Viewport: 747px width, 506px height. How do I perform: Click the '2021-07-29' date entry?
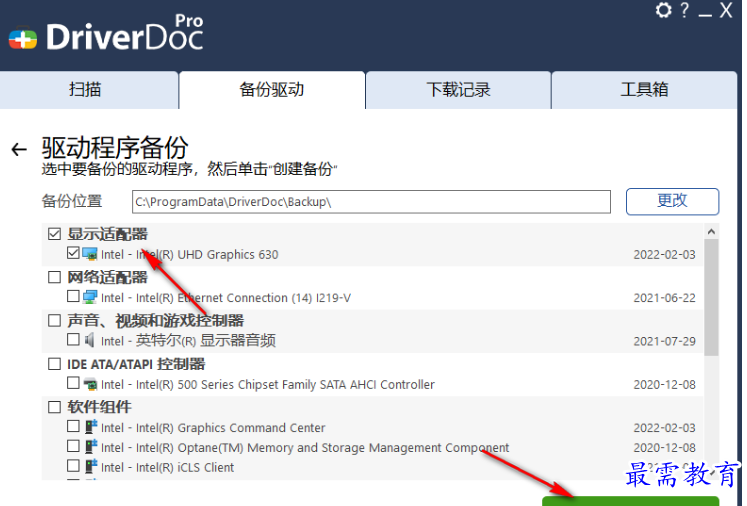pos(664,342)
